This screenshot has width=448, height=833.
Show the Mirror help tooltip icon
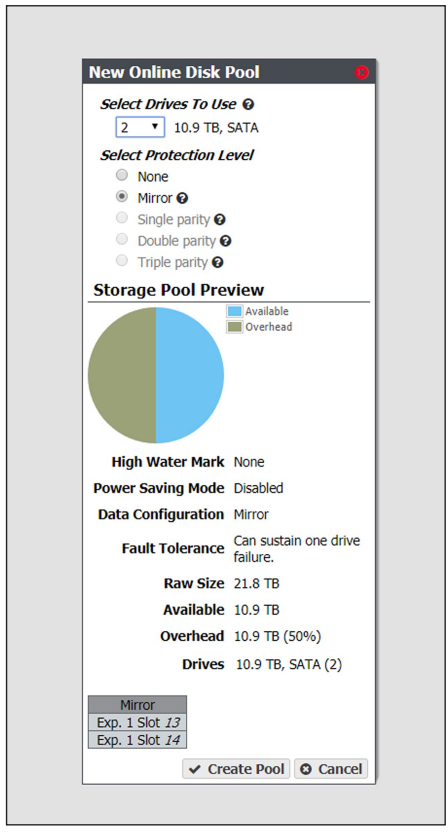(182, 199)
